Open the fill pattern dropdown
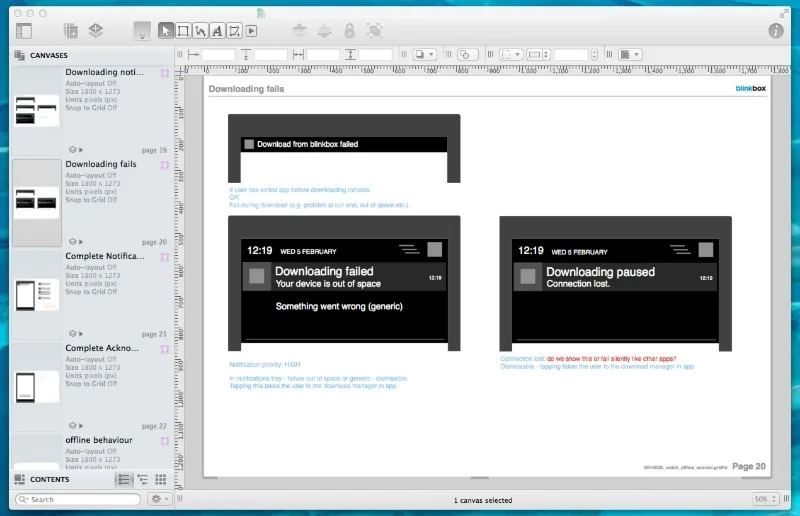Viewport: 800px width, 516px height. (630, 55)
